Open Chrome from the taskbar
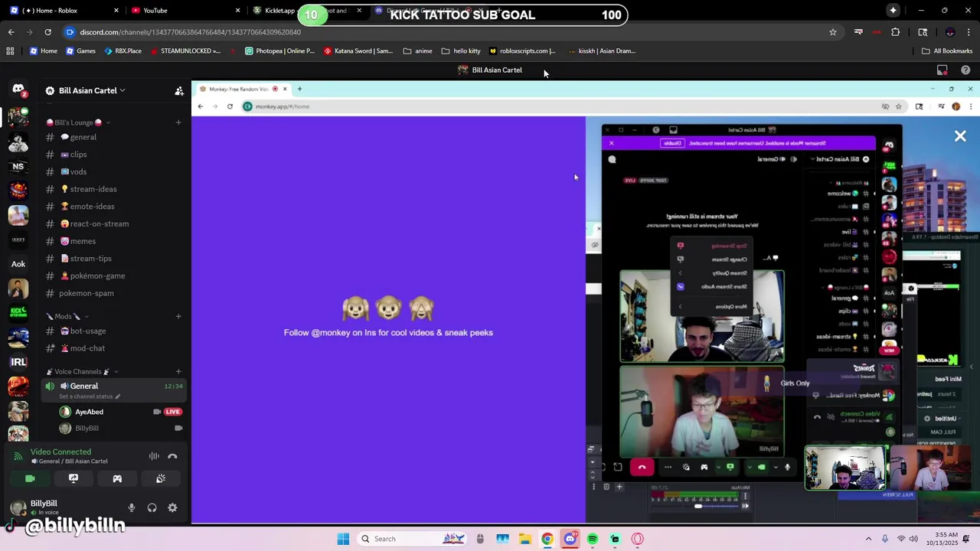 pyautogui.click(x=547, y=539)
